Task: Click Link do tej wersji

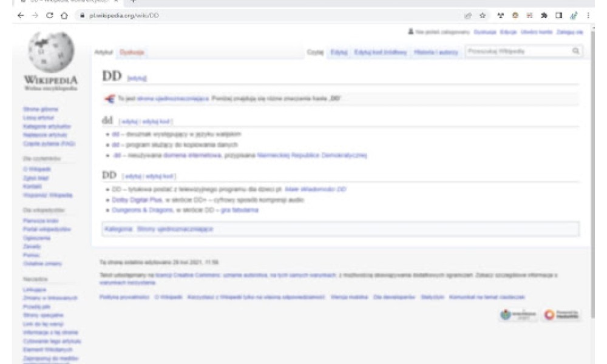Action: [x=43, y=324]
